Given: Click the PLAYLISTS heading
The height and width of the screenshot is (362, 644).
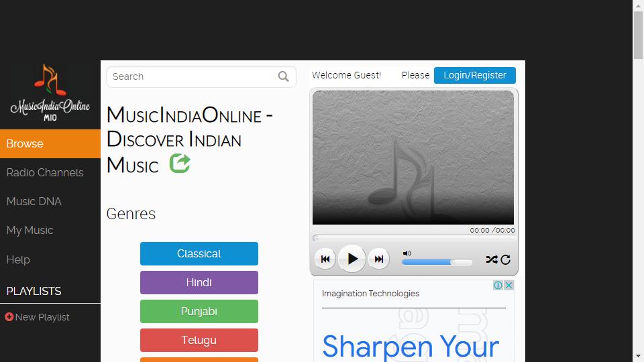Looking at the screenshot, I should point(34,291).
